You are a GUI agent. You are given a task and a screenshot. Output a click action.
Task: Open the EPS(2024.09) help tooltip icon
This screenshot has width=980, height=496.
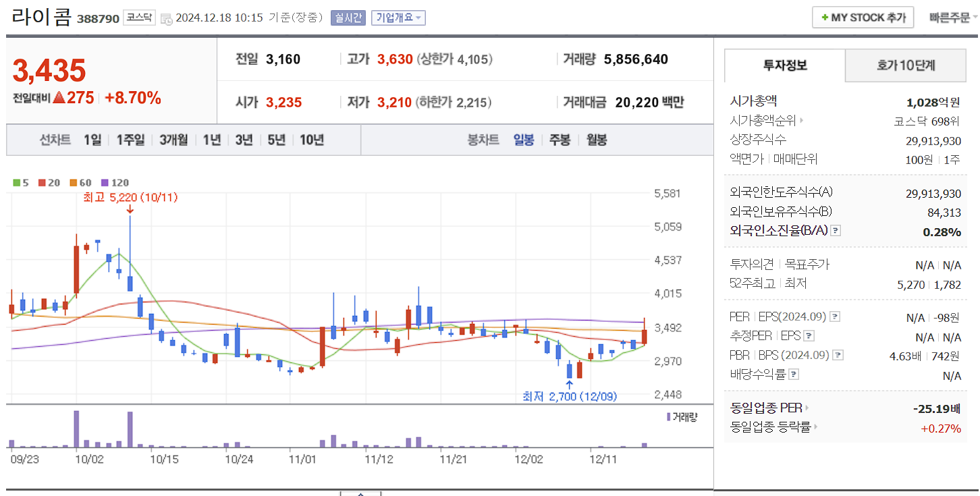(x=835, y=316)
